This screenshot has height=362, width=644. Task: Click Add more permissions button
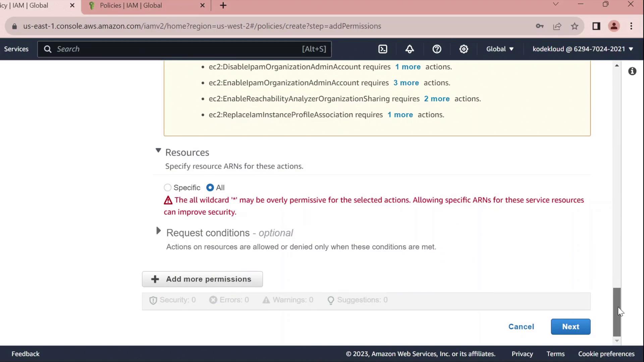(202, 279)
